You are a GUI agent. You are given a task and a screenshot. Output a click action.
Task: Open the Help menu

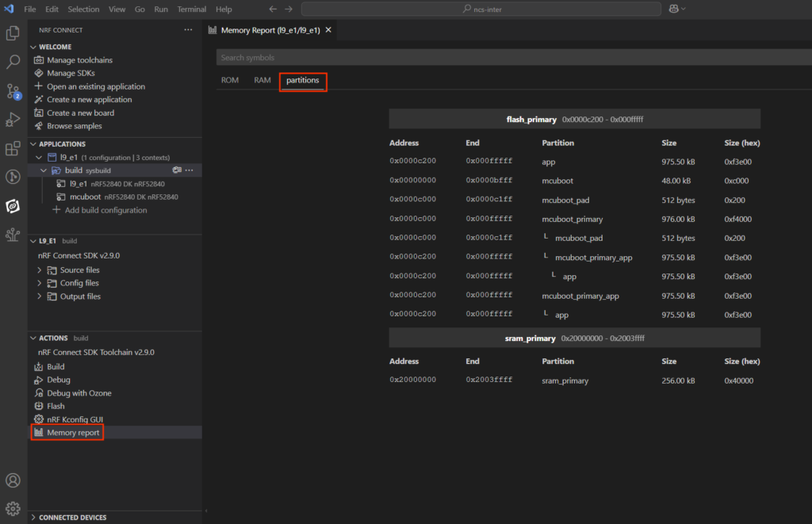[x=224, y=9]
